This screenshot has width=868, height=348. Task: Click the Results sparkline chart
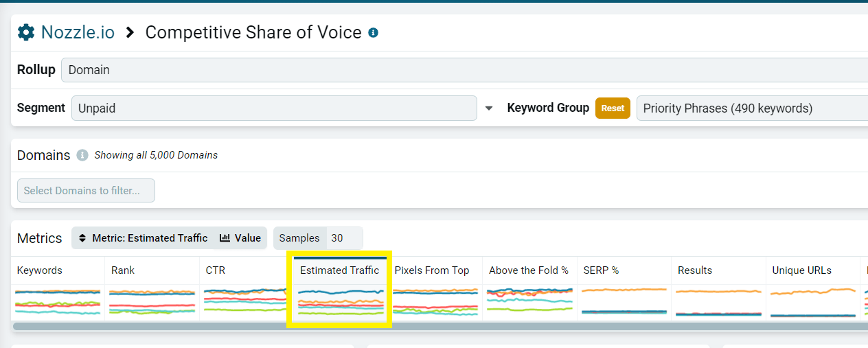(x=718, y=302)
